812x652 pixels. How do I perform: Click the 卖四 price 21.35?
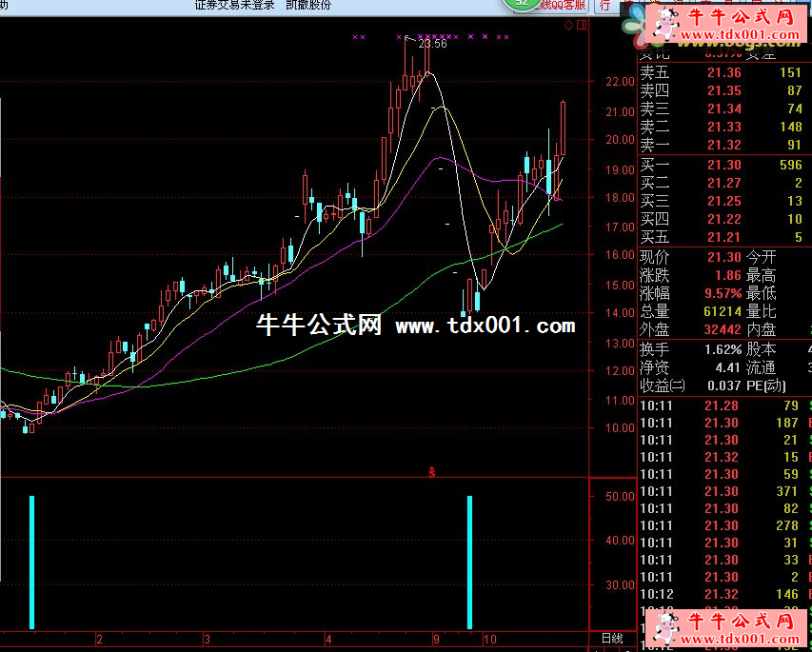[x=724, y=90]
